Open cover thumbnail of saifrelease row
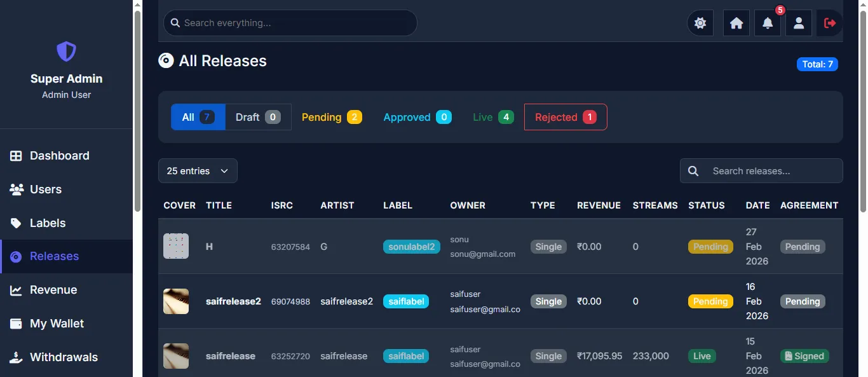Viewport: 868px width, 377px height. tap(176, 356)
